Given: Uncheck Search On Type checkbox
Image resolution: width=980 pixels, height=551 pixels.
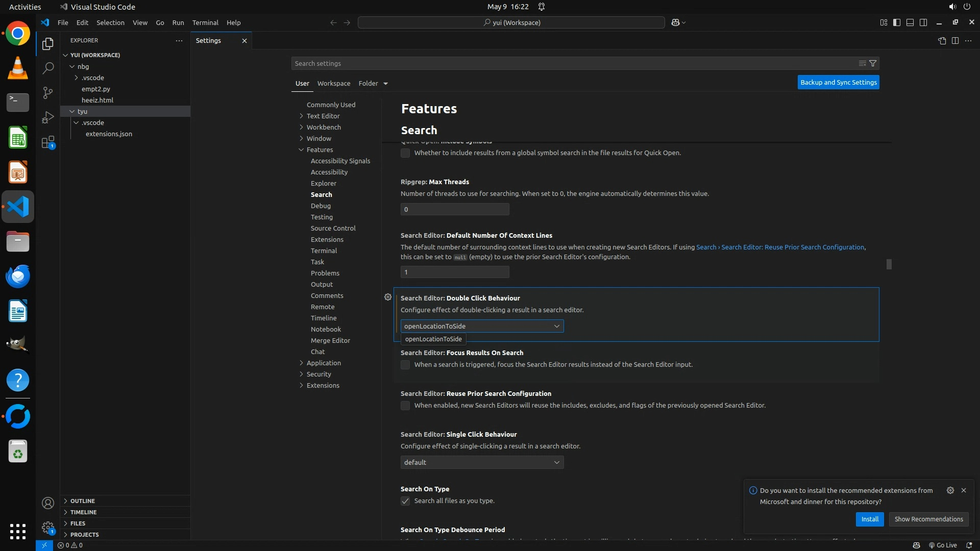Looking at the screenshot, I should coord(405,501).
